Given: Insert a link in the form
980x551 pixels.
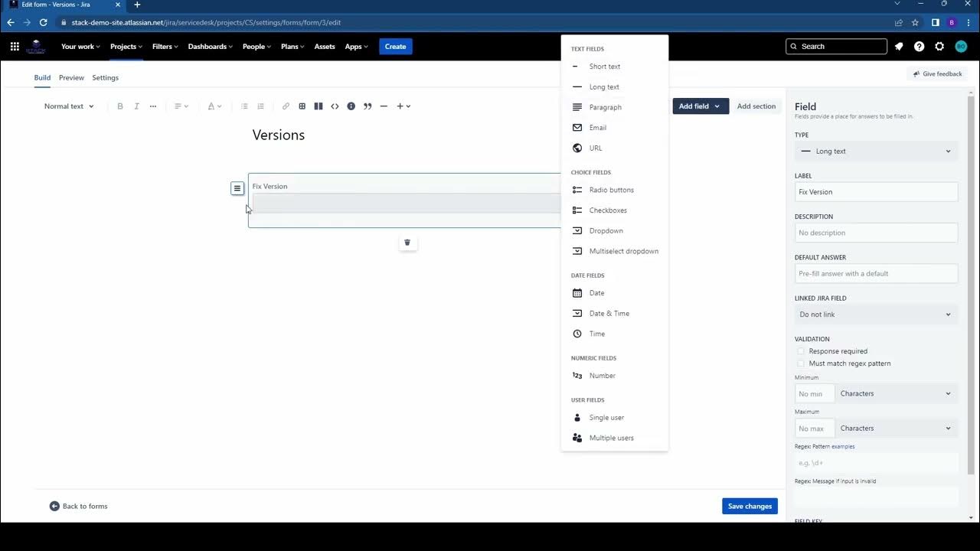Looking at the screenshot, I should point(286,106).
